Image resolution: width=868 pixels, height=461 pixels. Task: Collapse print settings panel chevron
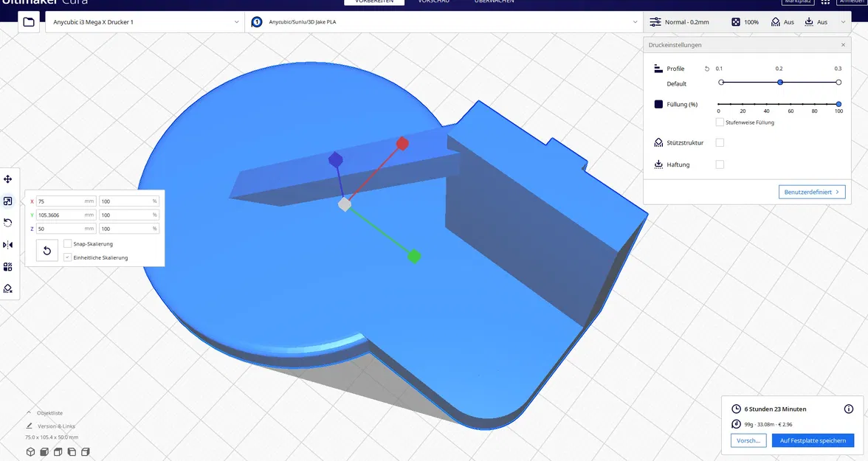843,22
